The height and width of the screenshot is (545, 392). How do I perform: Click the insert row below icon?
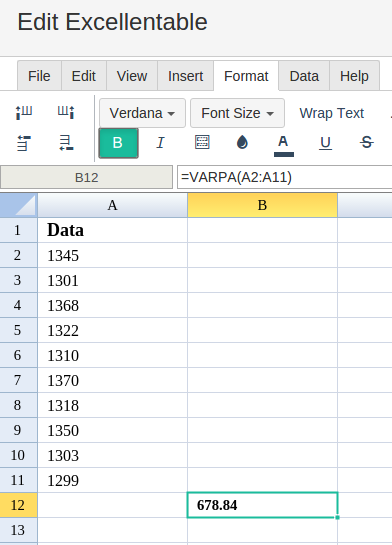point(66,143)
